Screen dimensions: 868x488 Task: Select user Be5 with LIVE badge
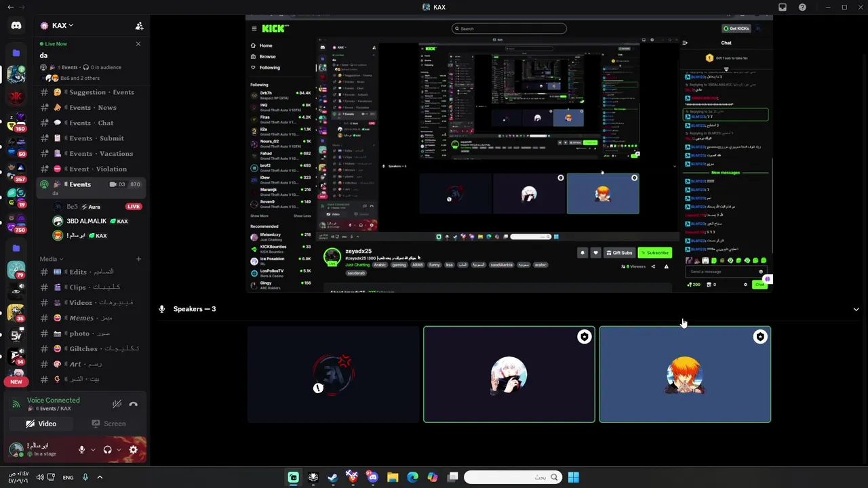(x=97, y=207)
